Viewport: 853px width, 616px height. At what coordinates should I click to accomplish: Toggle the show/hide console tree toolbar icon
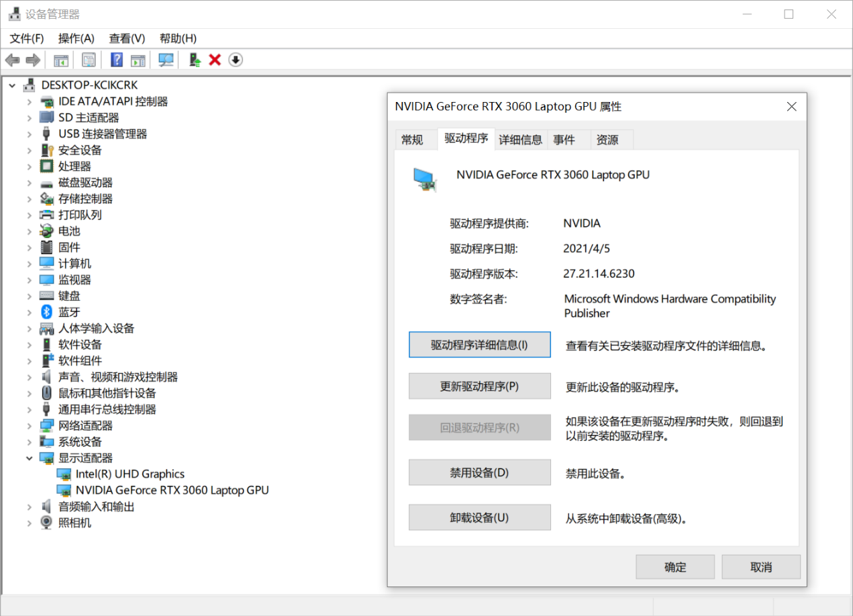click(x=61, y=60)
